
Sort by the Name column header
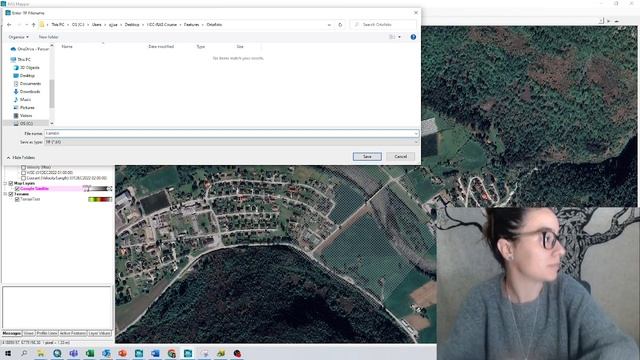(x=67, y=47)
